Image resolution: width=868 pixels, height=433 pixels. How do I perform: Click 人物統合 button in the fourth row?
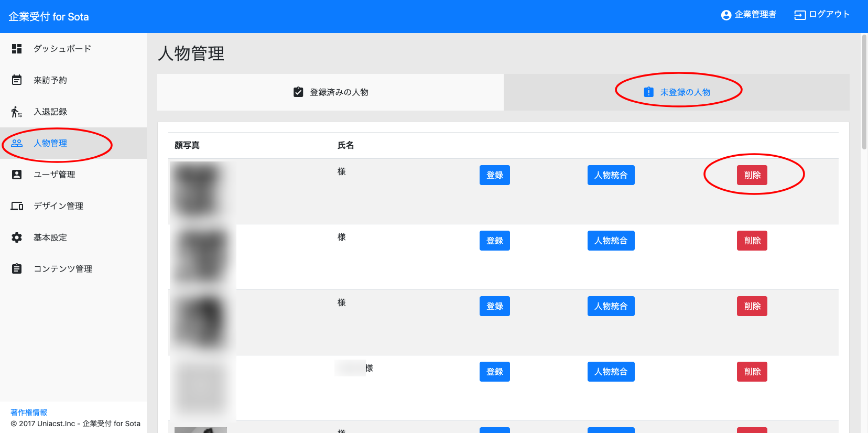pyautogui.click(x=611, y=372)
